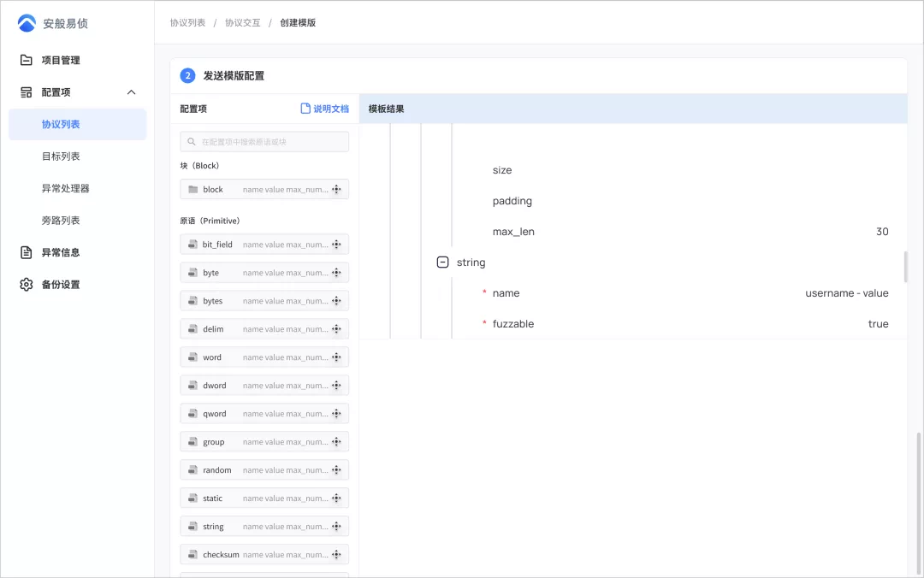Collapse the 配置项 sidebar menu
Screen dimensions: 924x578
click(131, 92)
